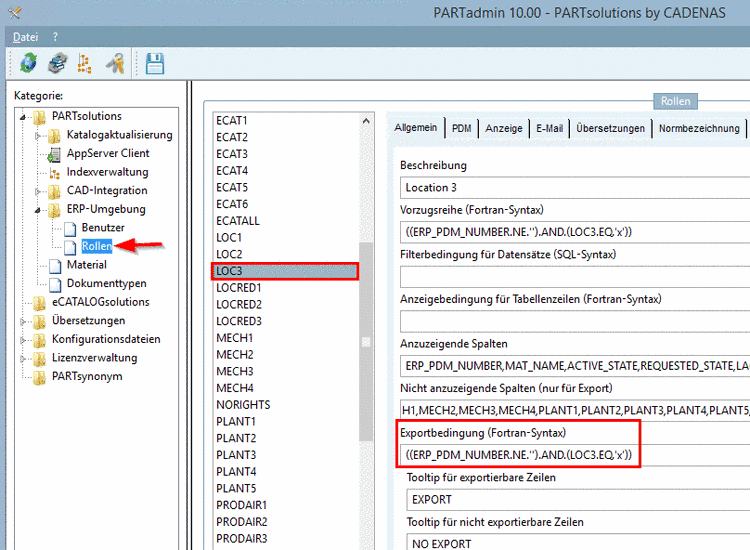The height and width of the screenshot is (550, 750).
Task: Click the Material document icon in the tree
Action: (x=56, y=265)
